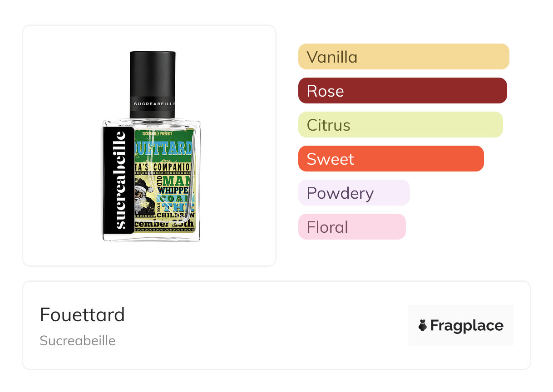Click the perfume bottle's black cap
This screenshot has height=392, width=553.
pos(153,73)
